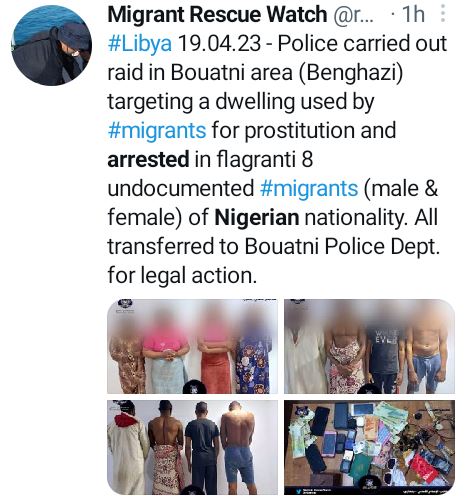The height and width of the screenshot is (496, 466).
Task: Open the Migrant Rescue Watch profile avatar
Action: [51, 45]
